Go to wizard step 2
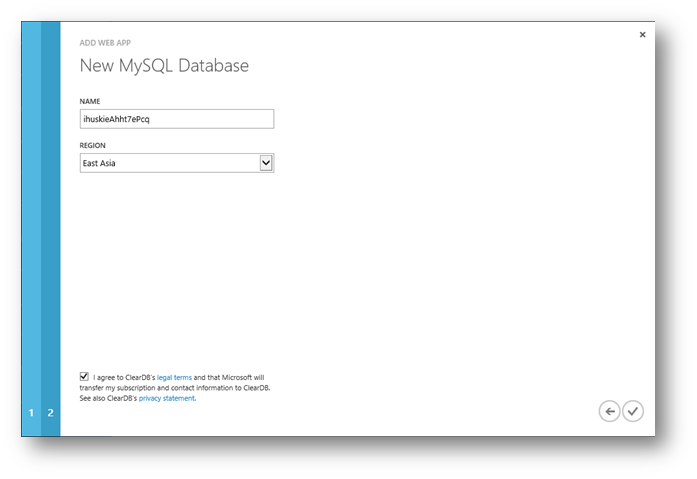This screenshot has width=697, height=479. click(51, 413)
